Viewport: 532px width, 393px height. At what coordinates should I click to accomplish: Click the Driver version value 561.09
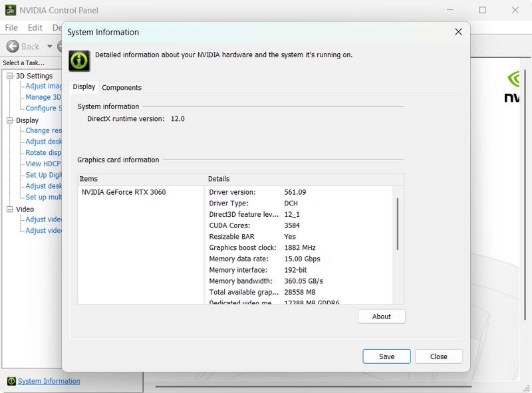coord(295,192)
